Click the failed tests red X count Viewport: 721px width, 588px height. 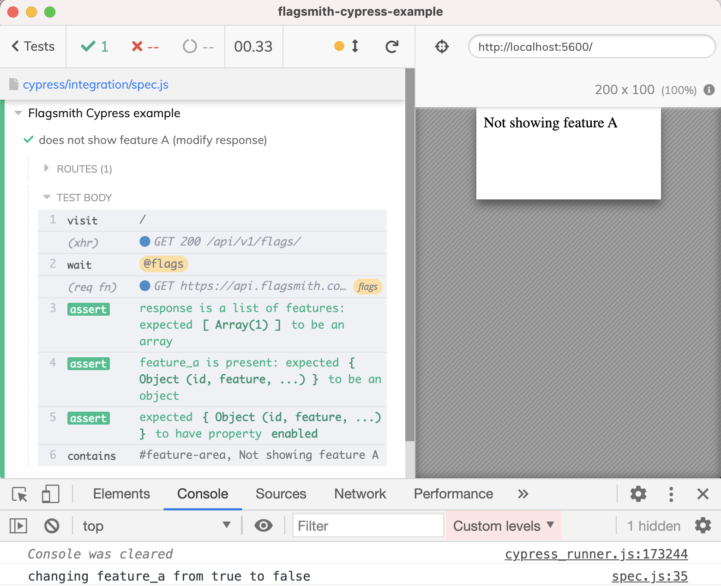[145, 46]
